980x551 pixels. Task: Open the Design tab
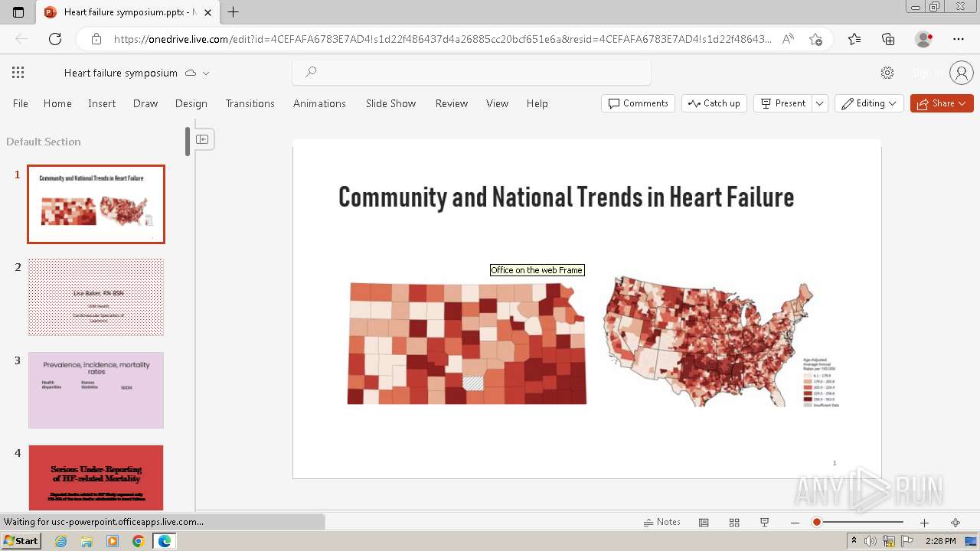(191, 103)
